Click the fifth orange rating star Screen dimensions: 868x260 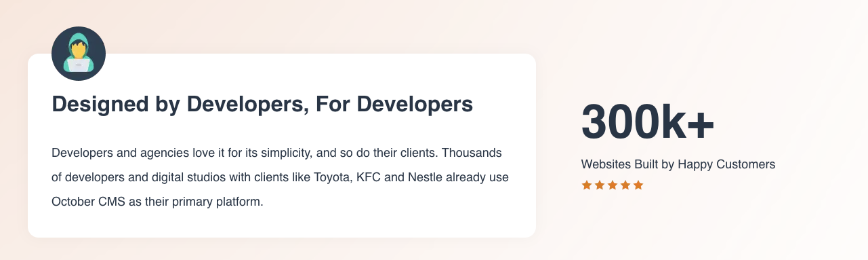point(638,185)
